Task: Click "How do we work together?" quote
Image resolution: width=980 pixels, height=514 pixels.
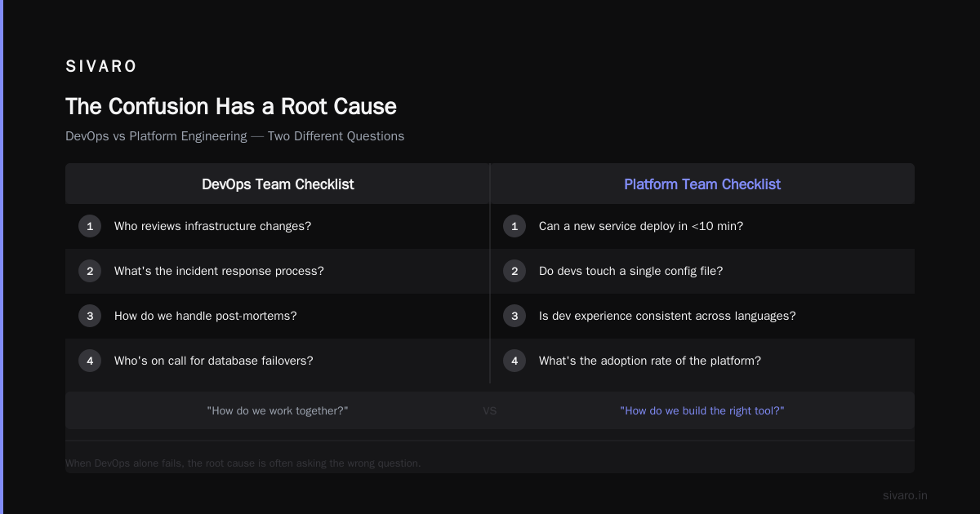Action: pos(278,410)
